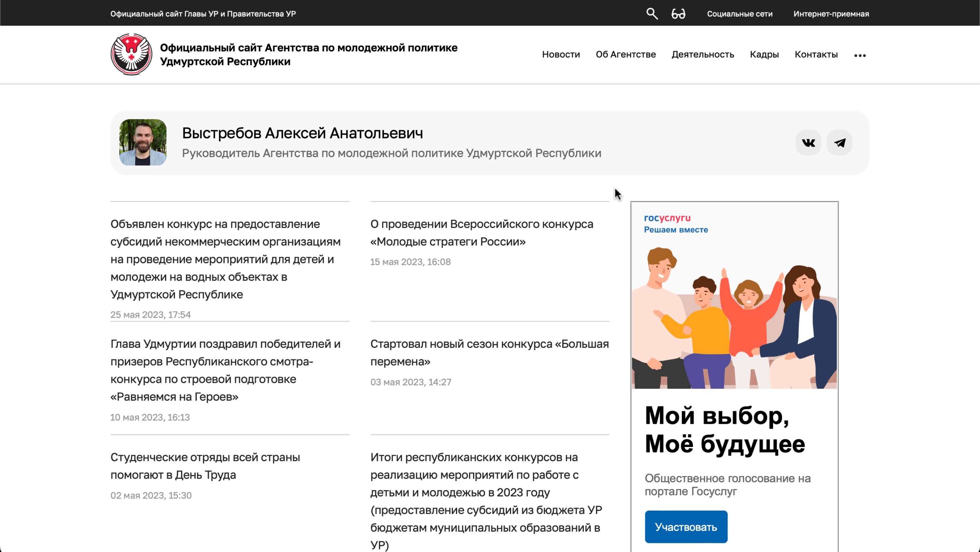Open Новости menu item

[561, 54]
